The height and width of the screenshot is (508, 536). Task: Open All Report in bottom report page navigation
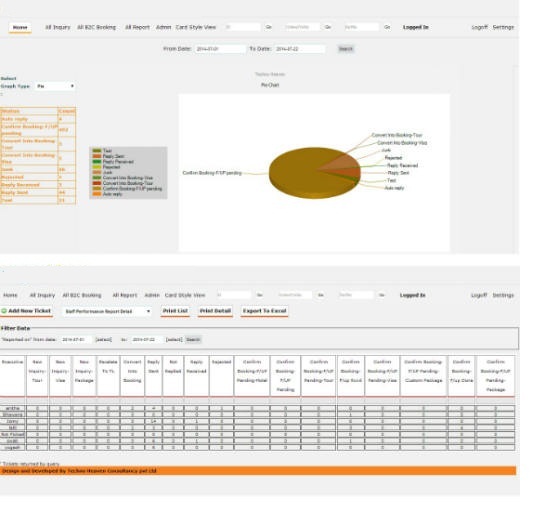pyautogui.click(x=125, y=295)
